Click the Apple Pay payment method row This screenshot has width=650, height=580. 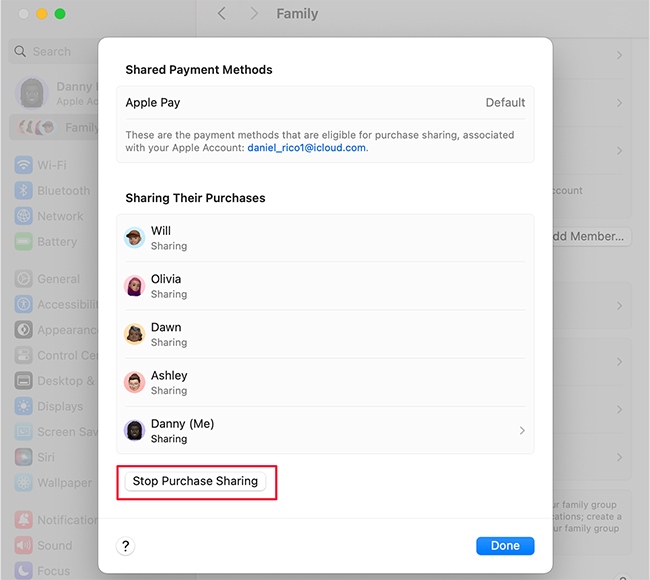pos(325,102)
